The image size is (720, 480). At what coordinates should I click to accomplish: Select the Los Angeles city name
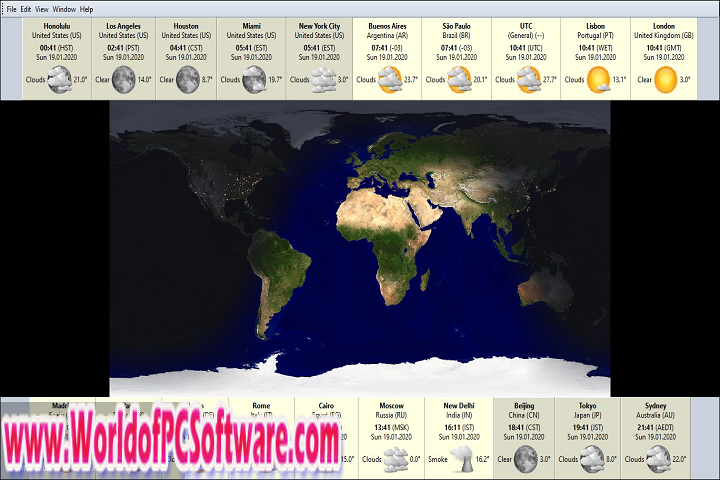tap(124, 26)
